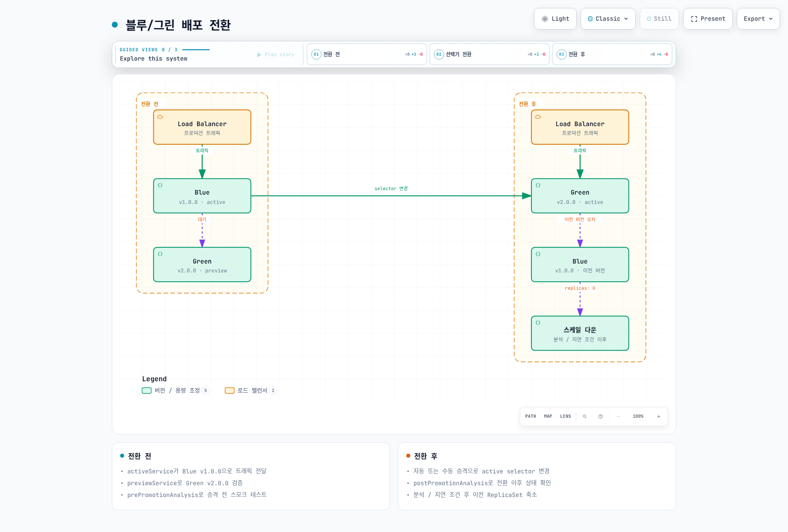Click the zoom out minus icon

point(619,416)
